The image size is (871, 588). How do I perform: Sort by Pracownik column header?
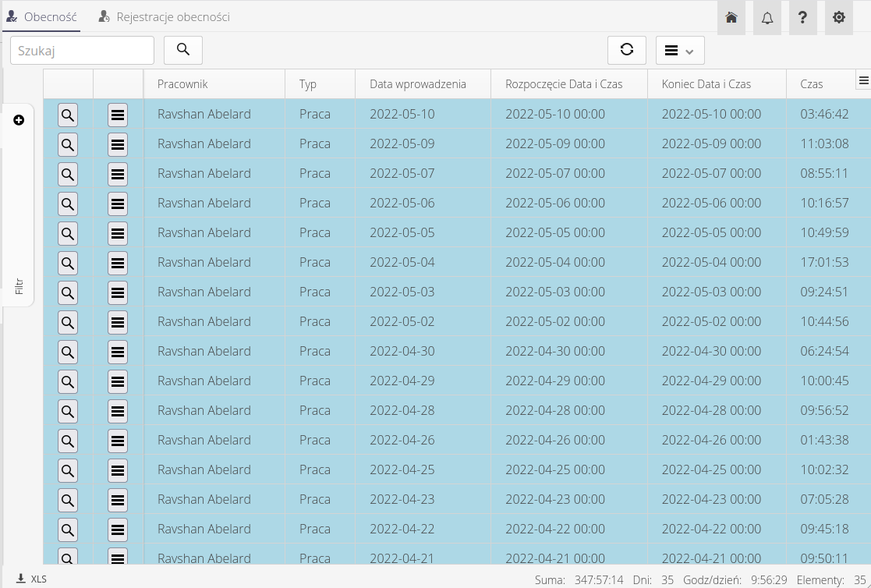(x=182, y=84)
